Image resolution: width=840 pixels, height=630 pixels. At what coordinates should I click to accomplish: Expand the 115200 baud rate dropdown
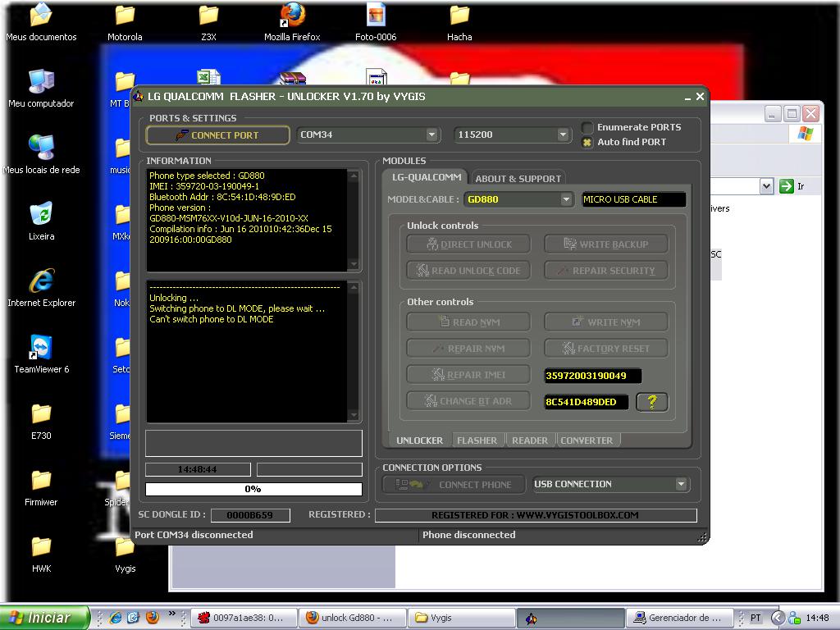pyautogui.click(x=562, y=135)
